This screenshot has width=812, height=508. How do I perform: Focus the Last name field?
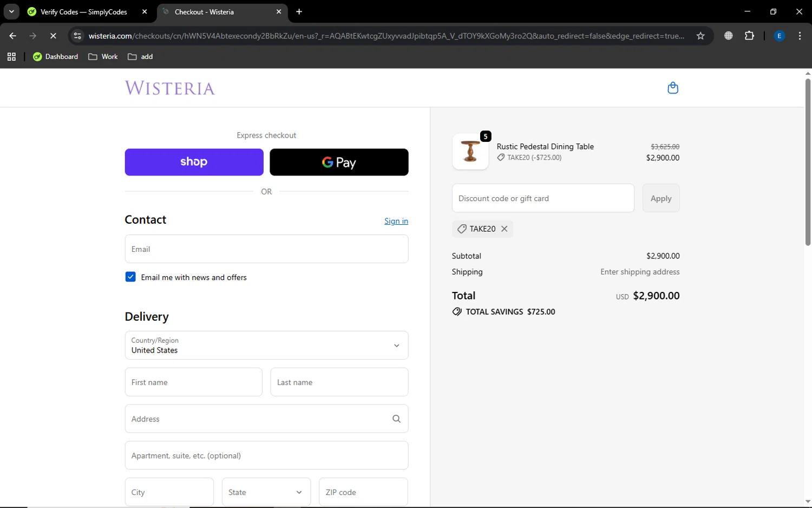[x=339, y=382]
